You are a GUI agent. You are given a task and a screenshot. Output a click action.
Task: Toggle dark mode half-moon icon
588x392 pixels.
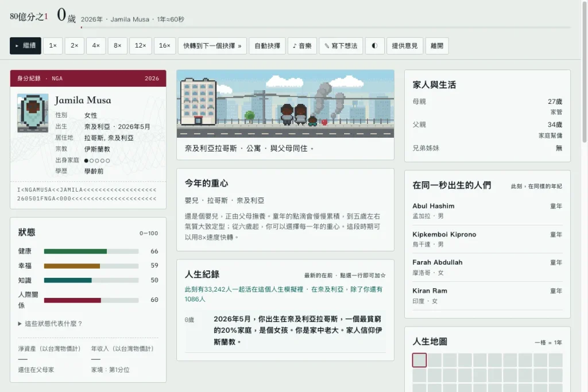click(x=374, y=46)
